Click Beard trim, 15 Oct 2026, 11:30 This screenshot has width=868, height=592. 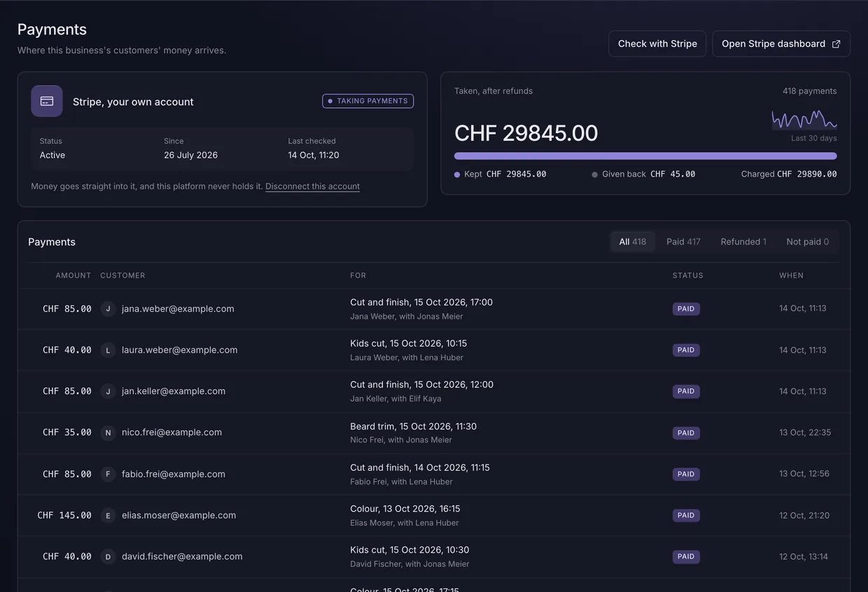pyautogui.click(x=413, y=427)
